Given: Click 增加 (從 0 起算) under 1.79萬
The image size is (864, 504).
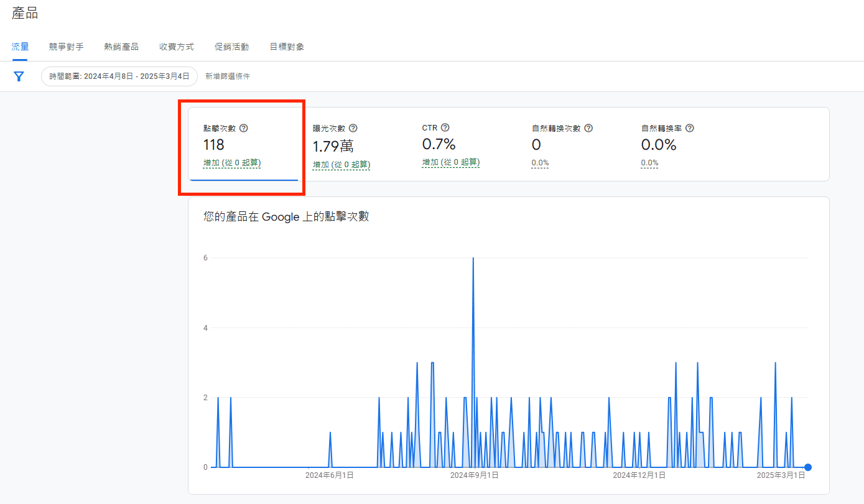Looking at the screenshot, I should (x=341, y=165).
